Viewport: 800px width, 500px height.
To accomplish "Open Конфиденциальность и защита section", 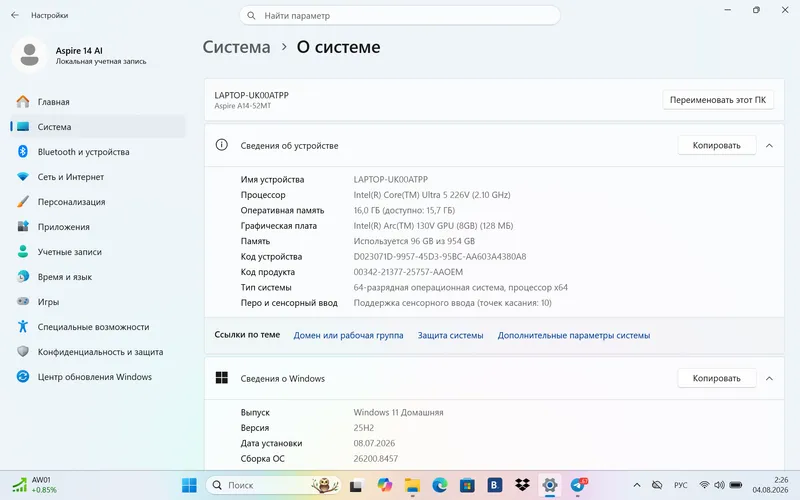I will point(97,352).
